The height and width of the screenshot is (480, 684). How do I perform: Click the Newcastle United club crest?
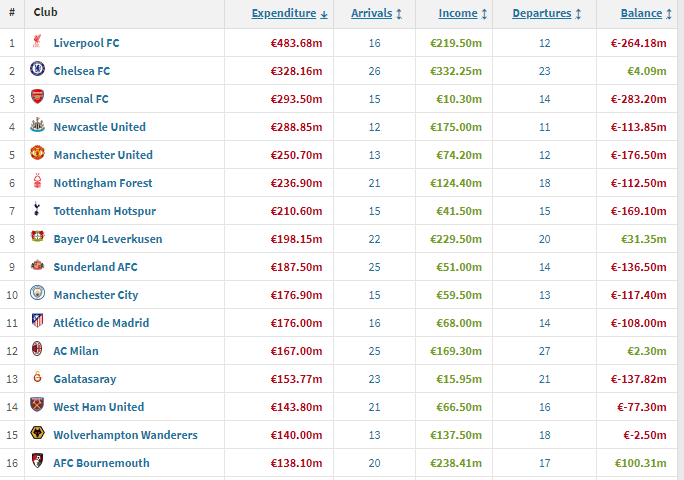click(37, 127)
